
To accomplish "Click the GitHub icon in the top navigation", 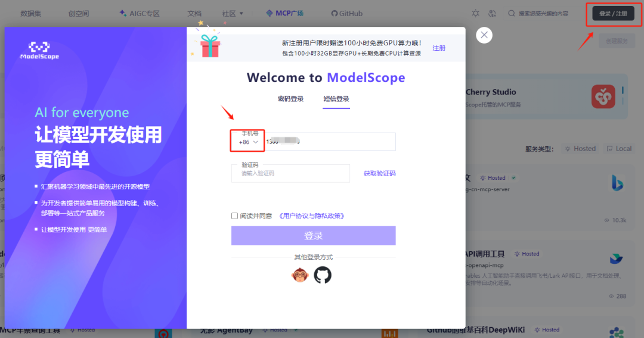I will 335,14.
